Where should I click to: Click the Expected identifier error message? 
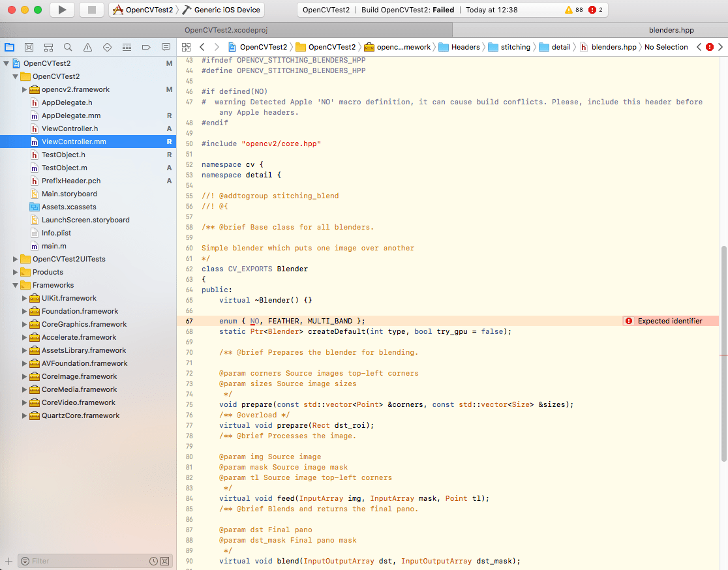click(x=670, y=321)
